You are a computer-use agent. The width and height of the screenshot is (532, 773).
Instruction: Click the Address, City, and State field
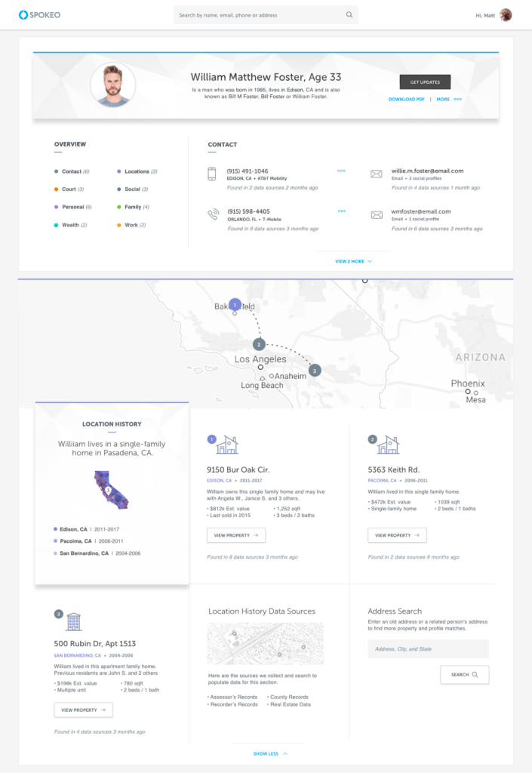pyautogui.click(x=428, y=648)
